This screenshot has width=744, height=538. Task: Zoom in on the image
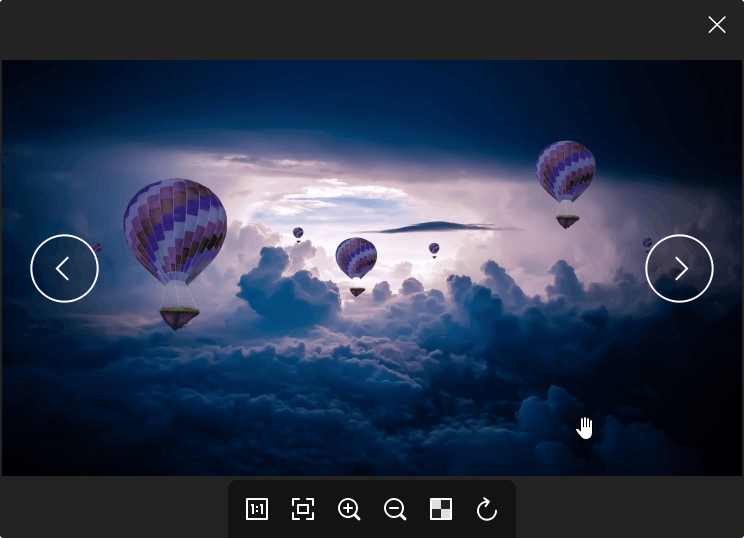[349, 509]
